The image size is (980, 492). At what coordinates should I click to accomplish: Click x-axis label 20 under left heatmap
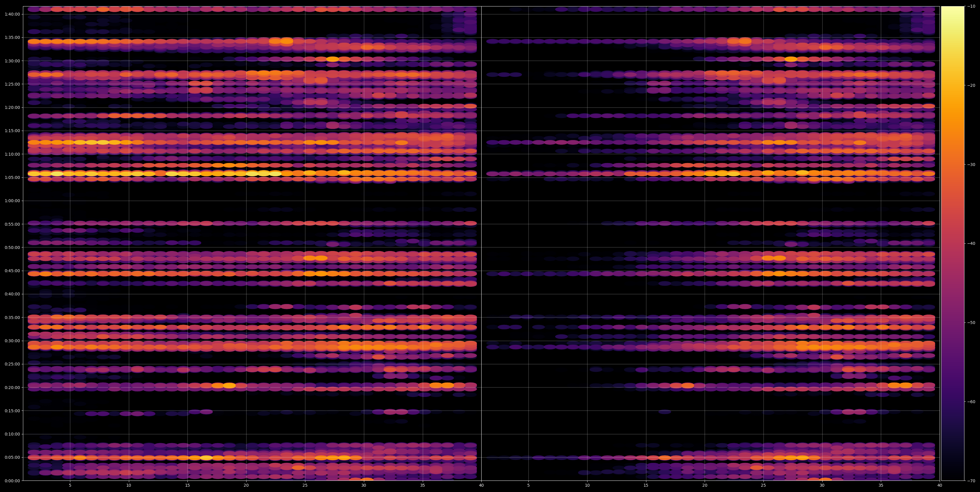click(246, 486)
